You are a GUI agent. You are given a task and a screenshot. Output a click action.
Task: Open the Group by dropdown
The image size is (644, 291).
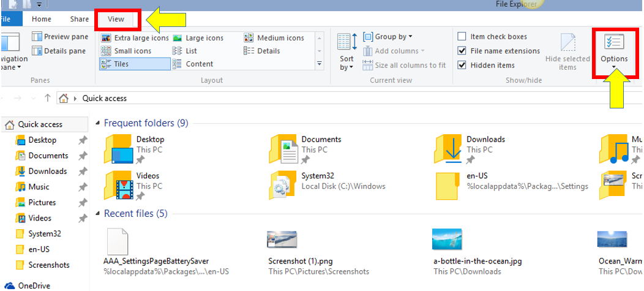[x=388, y=37]
